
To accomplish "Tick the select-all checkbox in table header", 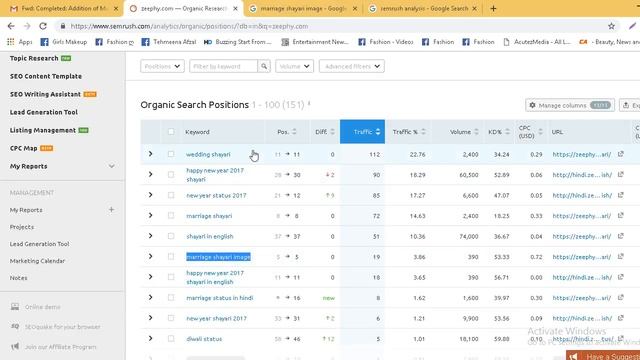I will tap(171, 131).
